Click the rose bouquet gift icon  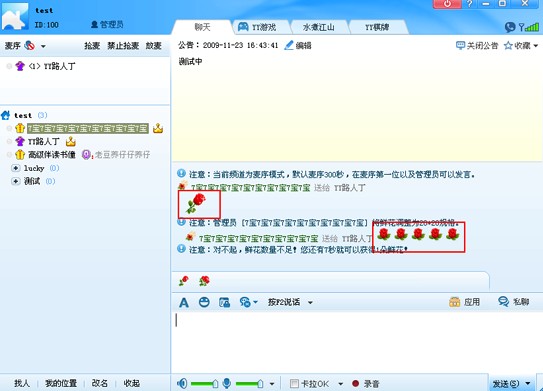click(204, 281)
